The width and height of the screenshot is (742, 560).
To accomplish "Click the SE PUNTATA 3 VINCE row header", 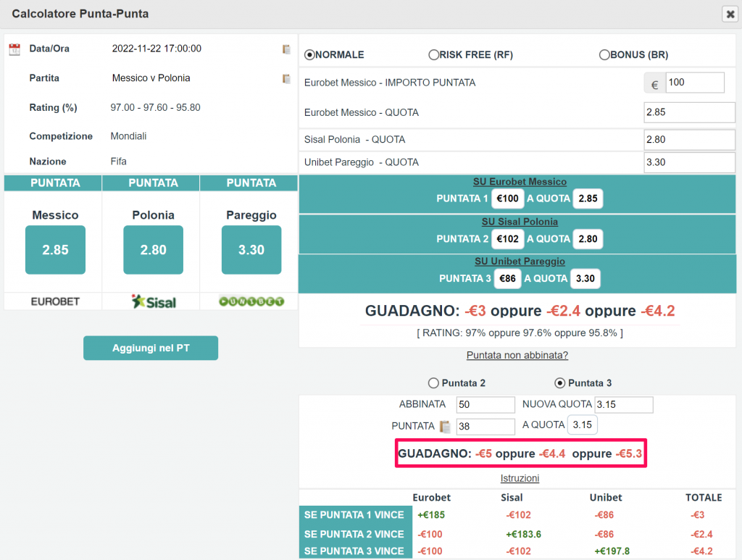I will tap(355, 551).
